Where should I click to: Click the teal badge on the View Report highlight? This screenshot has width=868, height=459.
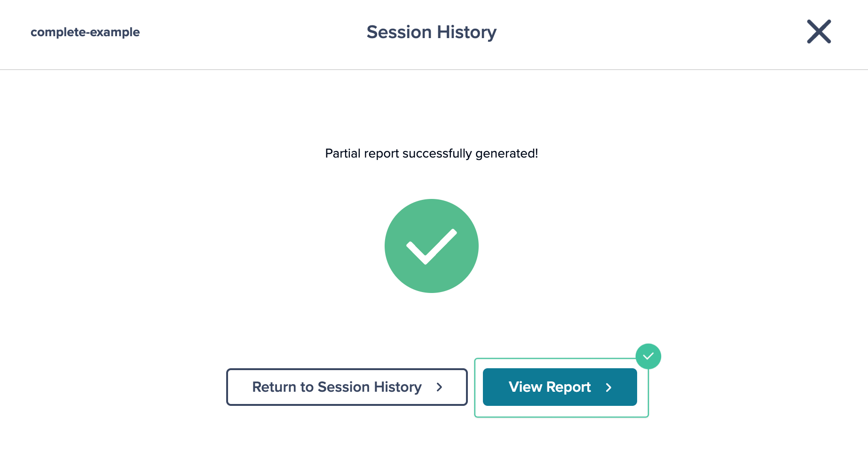click(648, 356)
